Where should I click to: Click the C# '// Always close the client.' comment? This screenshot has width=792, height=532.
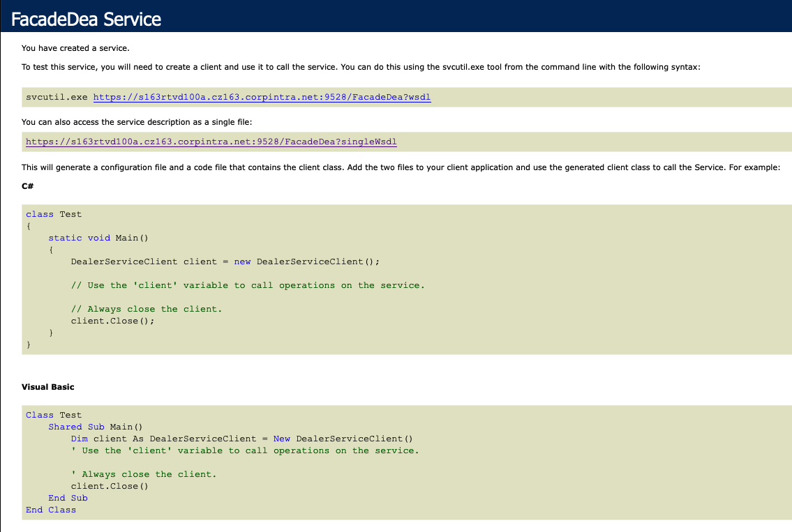146,309
